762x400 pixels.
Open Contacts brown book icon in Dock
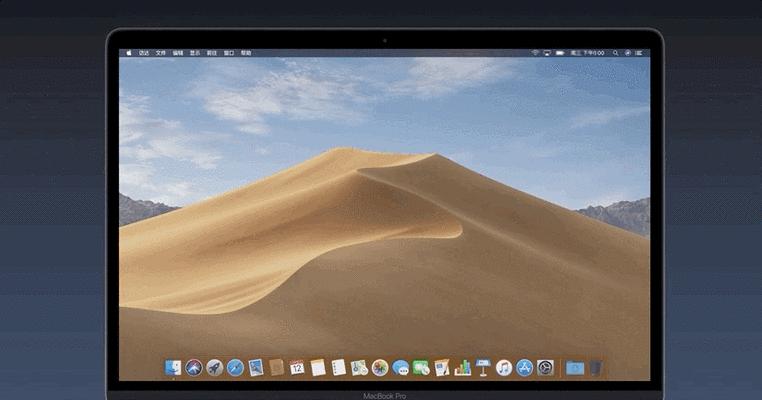277,367
